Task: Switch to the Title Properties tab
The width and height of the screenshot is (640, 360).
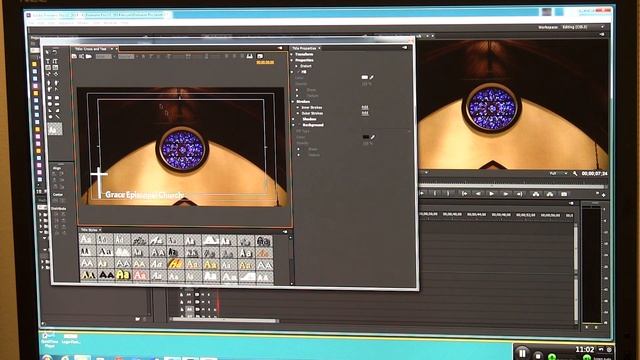Action: [304, 48]
